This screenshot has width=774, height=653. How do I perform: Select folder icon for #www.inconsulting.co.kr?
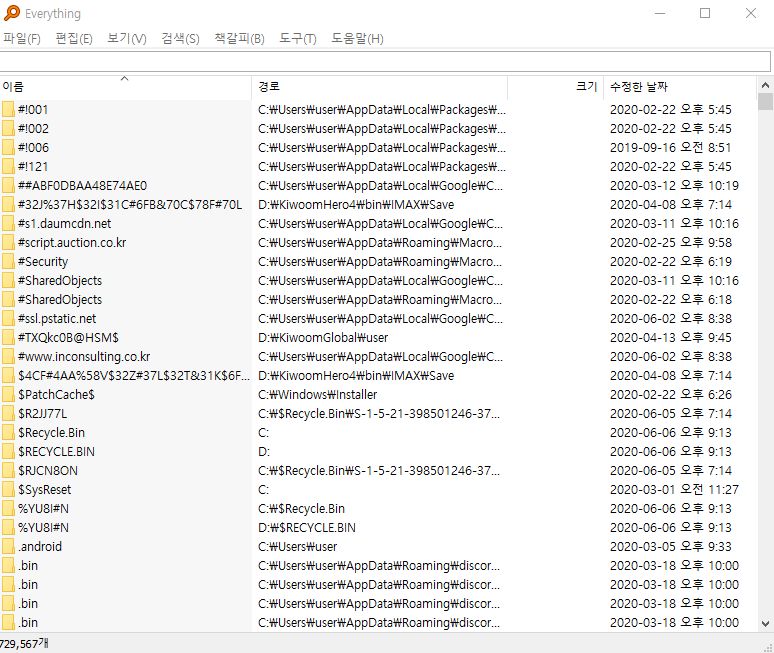click(x=8, y=357)
